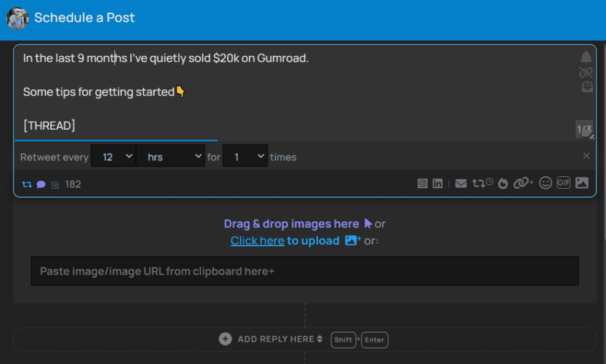Click the Instagram cross-post icon
The image size is (606, 364).
(x=423, y=183)
